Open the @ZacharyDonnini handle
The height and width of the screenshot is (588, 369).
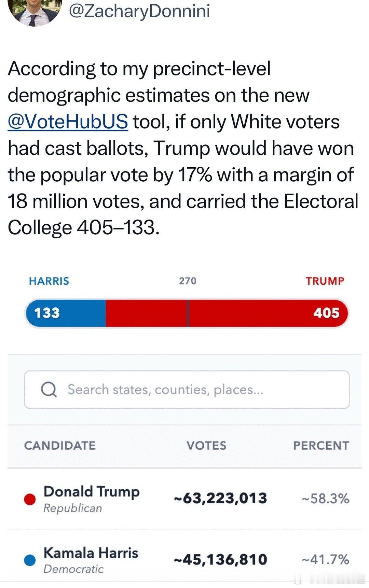(139, 11)
